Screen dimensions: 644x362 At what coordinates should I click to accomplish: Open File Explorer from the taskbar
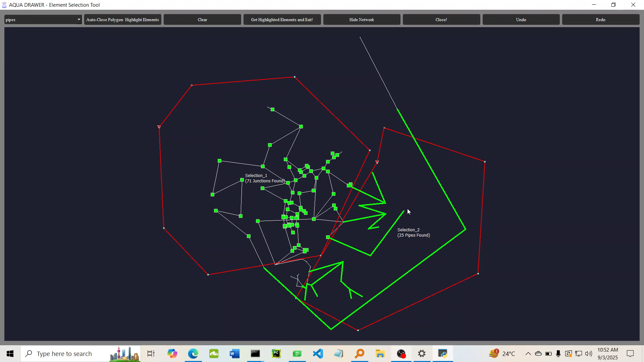(380, 354)
